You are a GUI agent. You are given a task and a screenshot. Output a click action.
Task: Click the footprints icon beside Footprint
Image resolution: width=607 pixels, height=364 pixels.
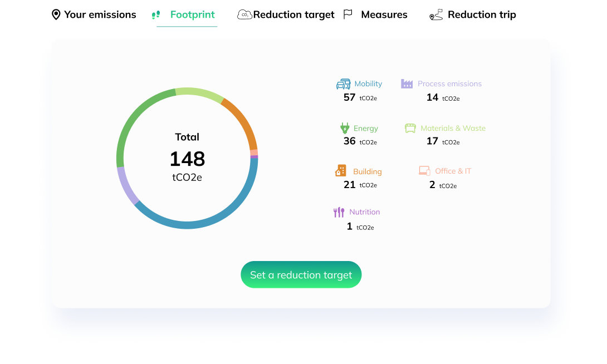coord(156,15)
